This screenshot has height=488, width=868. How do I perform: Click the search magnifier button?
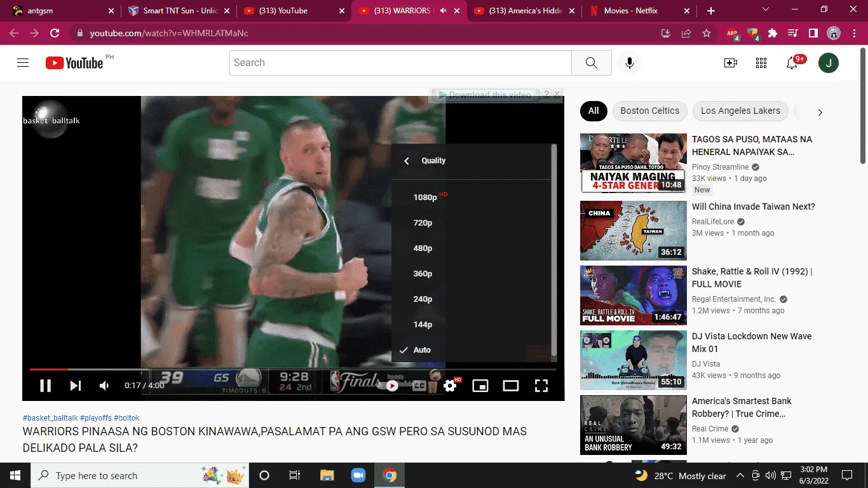592,63
